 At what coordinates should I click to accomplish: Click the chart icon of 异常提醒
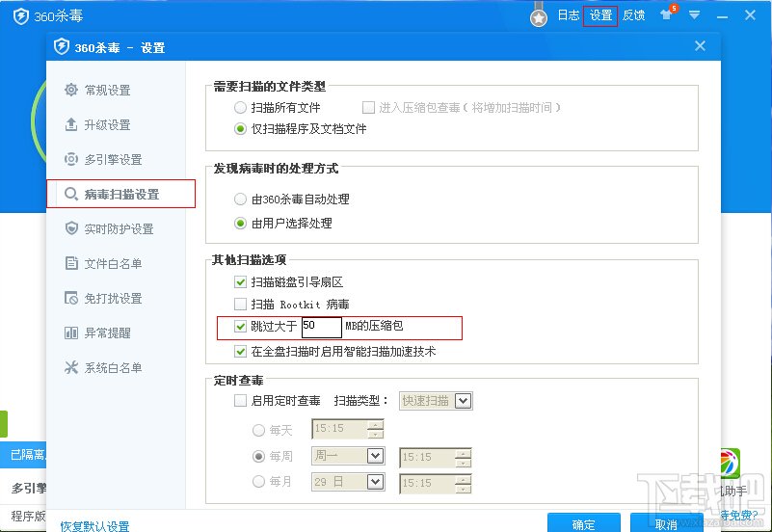(x=71, y=332)
